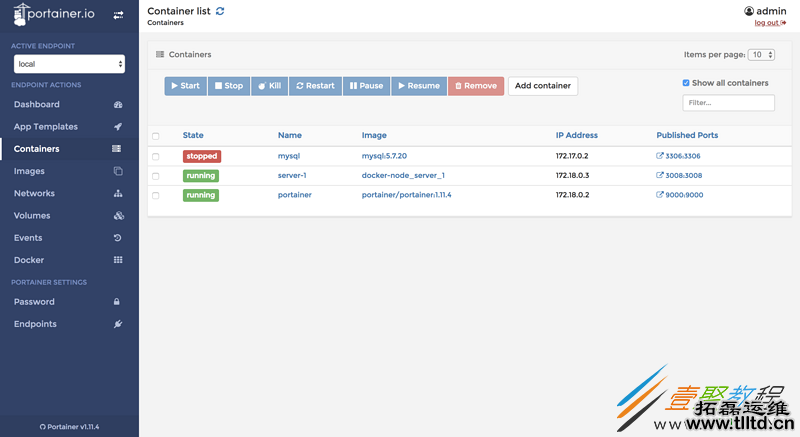The image size is (800, 437).
Task: Open Images in the sidebar menu
Action: (x=29, y=171)
